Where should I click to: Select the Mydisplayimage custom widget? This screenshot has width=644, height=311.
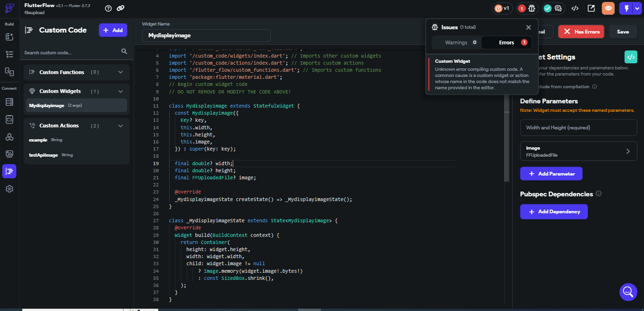point(77,105)
